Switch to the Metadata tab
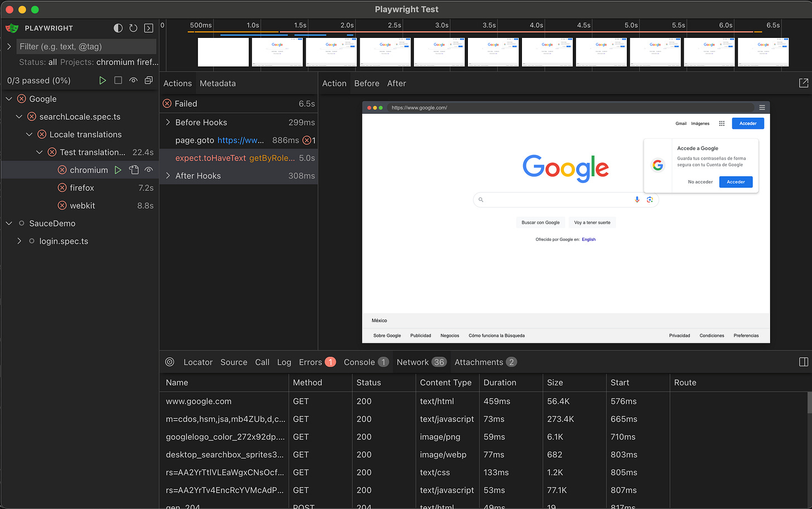The width and height of the screenshot is (812, 509). point(217,83)
